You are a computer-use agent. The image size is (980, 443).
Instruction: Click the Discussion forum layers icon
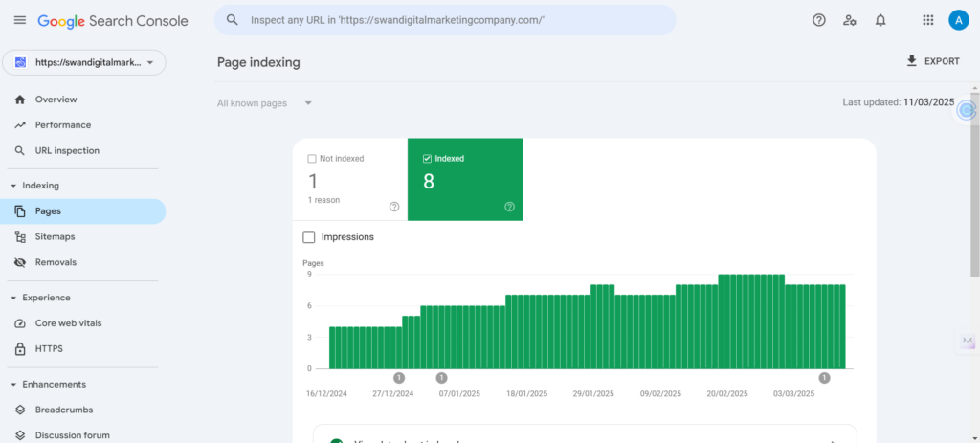pos(20,435)
